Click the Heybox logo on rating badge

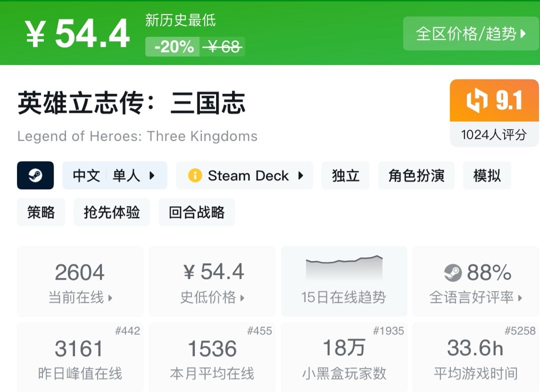(x=477, y=101)
